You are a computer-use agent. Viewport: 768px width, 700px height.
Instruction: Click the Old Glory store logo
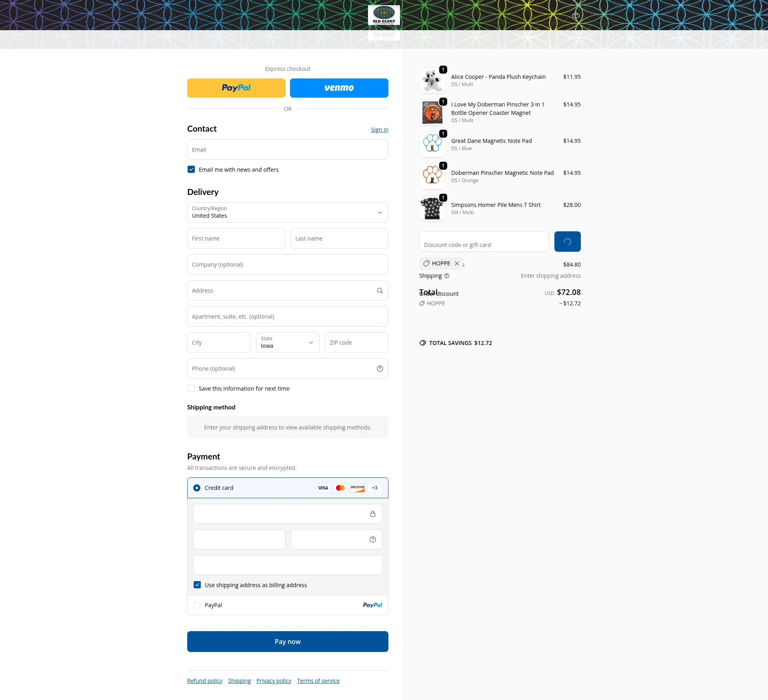384,15
